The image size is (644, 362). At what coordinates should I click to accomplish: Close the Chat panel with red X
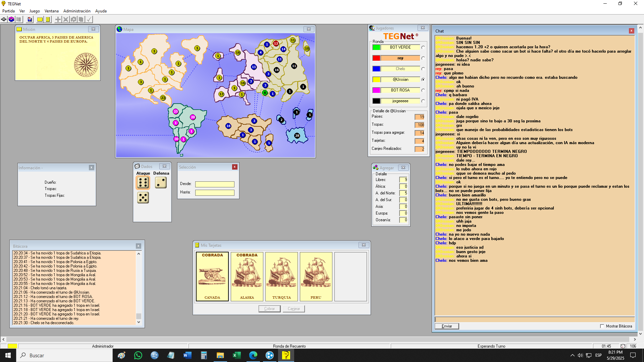tap(632, 31)
